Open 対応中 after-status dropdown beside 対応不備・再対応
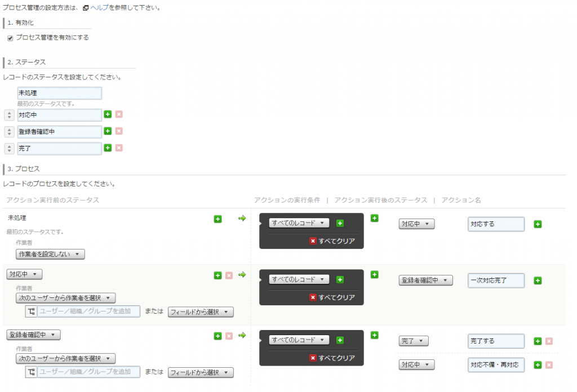The width and height of the screenshot is (577, 392). (416, 365)
